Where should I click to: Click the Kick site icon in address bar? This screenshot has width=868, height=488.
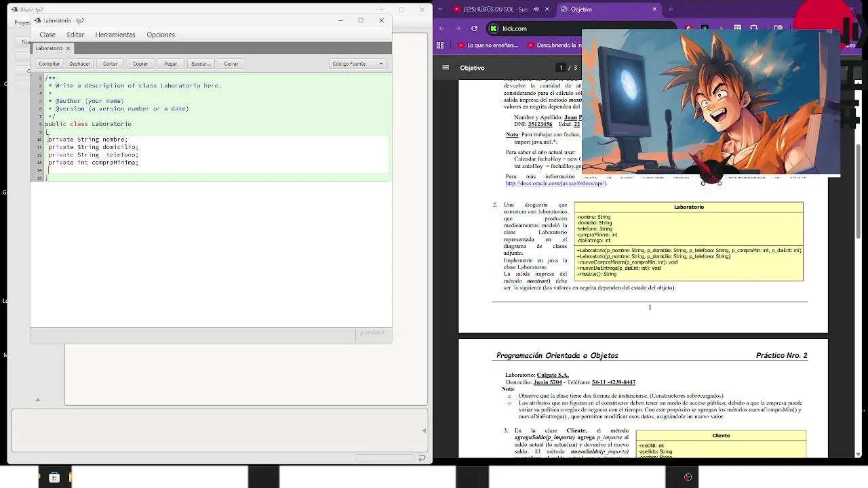pos(494,28)
